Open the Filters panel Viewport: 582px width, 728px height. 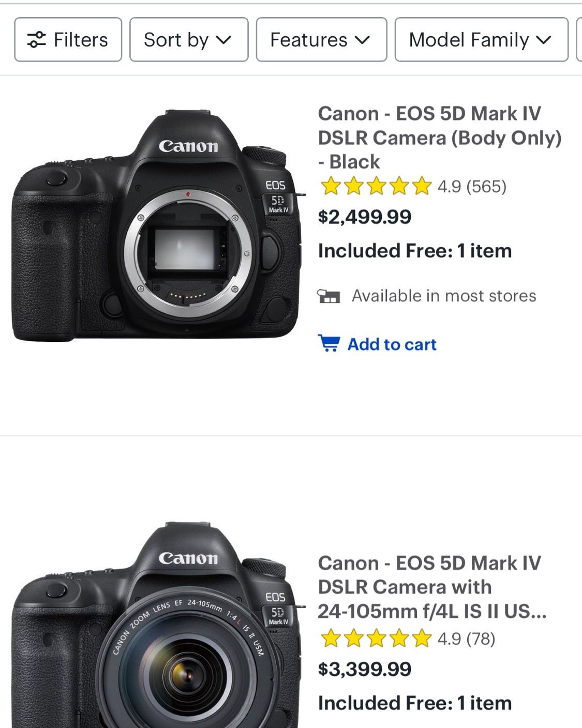tap(68, 40)
